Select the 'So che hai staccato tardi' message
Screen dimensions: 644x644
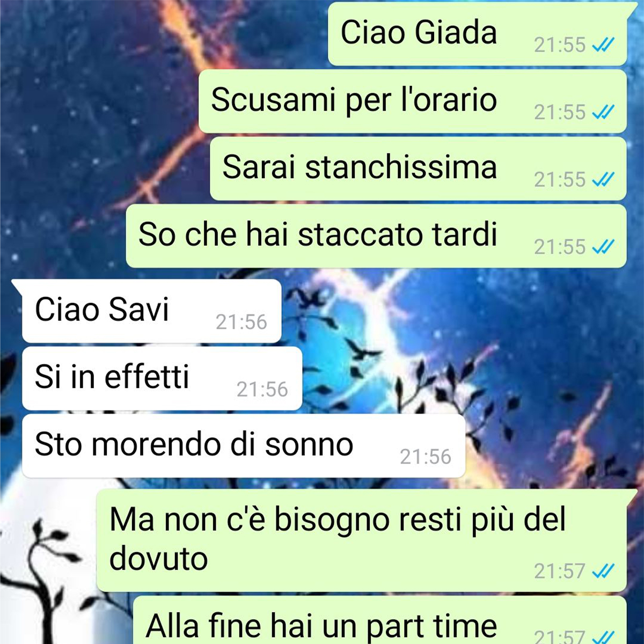click(x=376, y=236)
